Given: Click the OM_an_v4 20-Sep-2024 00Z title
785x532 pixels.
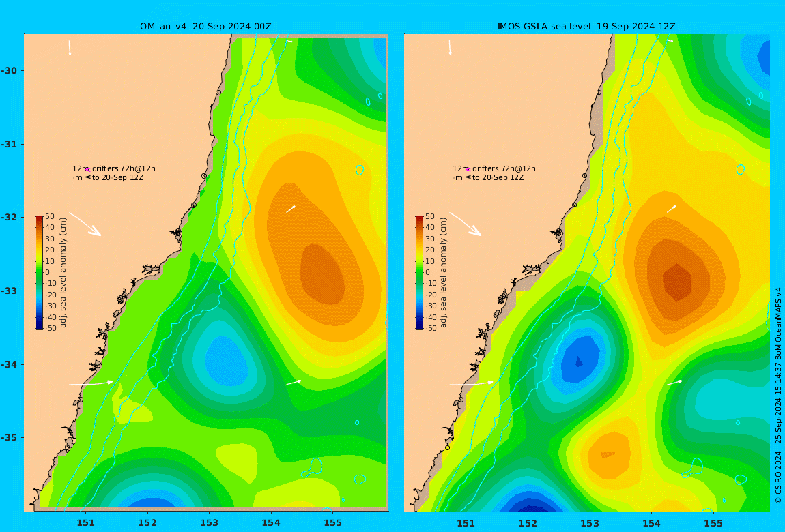Looking at the screenshot, I should tap(205, 27).
